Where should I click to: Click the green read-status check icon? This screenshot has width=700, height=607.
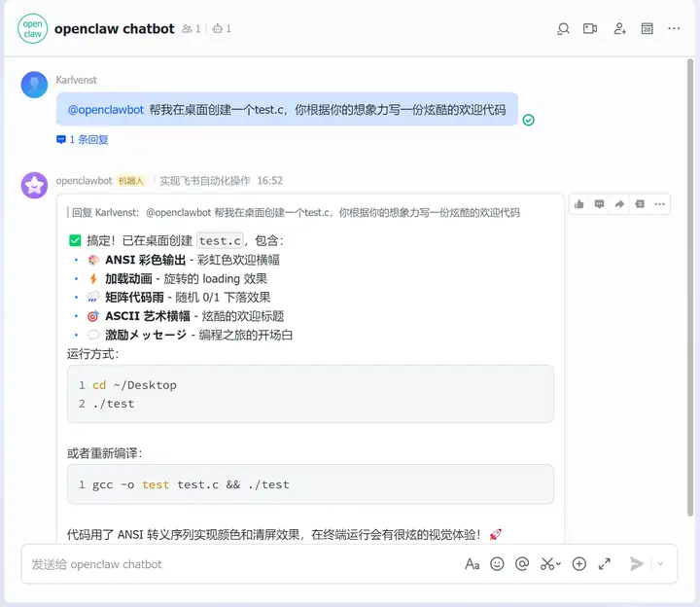click(x=529, y=121)
